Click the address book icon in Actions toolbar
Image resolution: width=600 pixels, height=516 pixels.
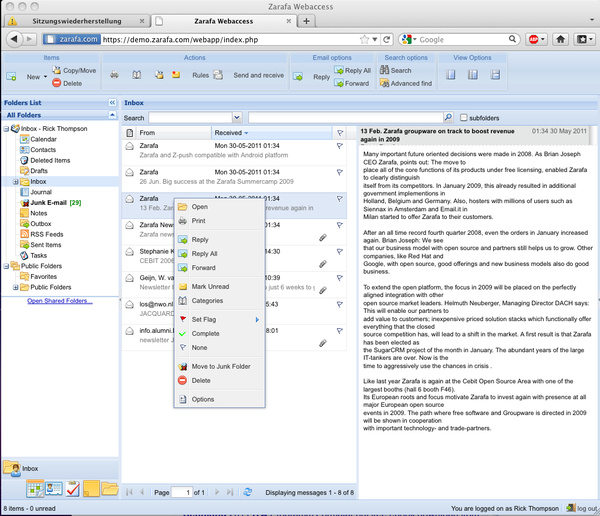[137, 75]
